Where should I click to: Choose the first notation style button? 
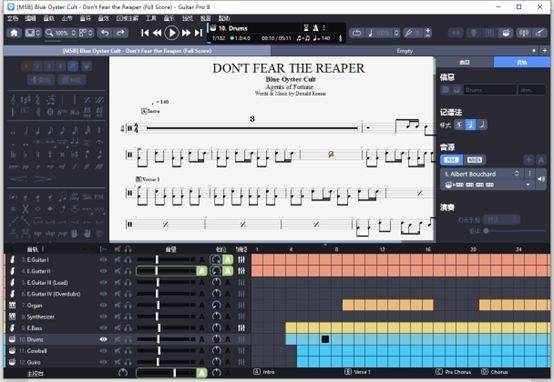click(x=459, y=124)
